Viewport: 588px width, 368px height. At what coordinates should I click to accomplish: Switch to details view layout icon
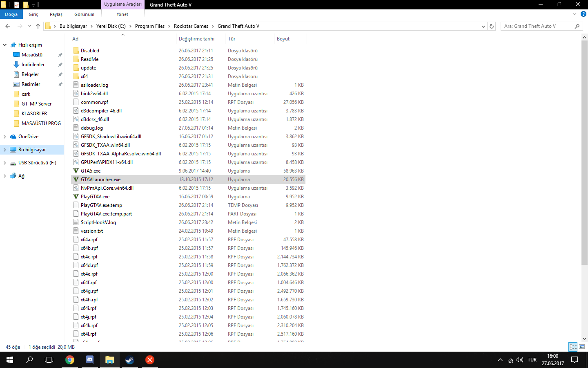(573, 347)
